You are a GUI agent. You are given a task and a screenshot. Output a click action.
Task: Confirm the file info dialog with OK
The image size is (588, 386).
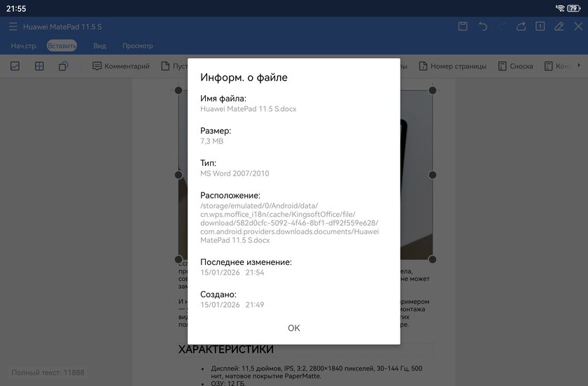(293, 328)
